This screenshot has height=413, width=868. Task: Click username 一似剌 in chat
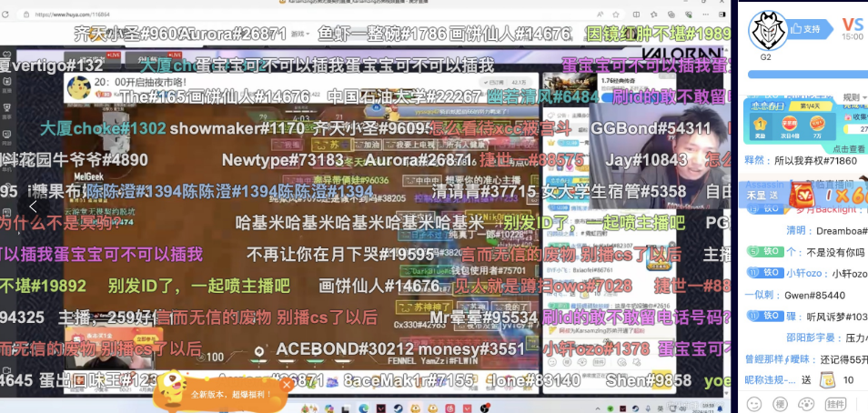[760, 295]
